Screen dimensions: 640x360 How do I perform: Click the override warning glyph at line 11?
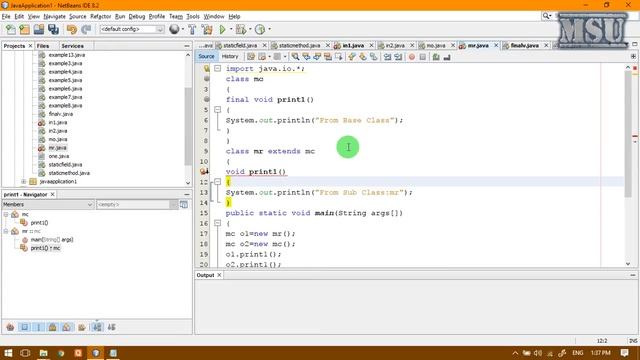pos(204,172)
